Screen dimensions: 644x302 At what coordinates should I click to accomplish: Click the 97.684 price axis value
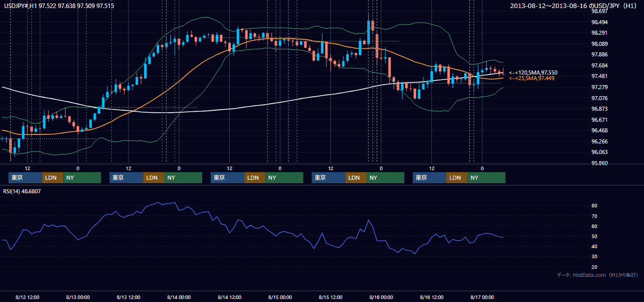point(599,65)
